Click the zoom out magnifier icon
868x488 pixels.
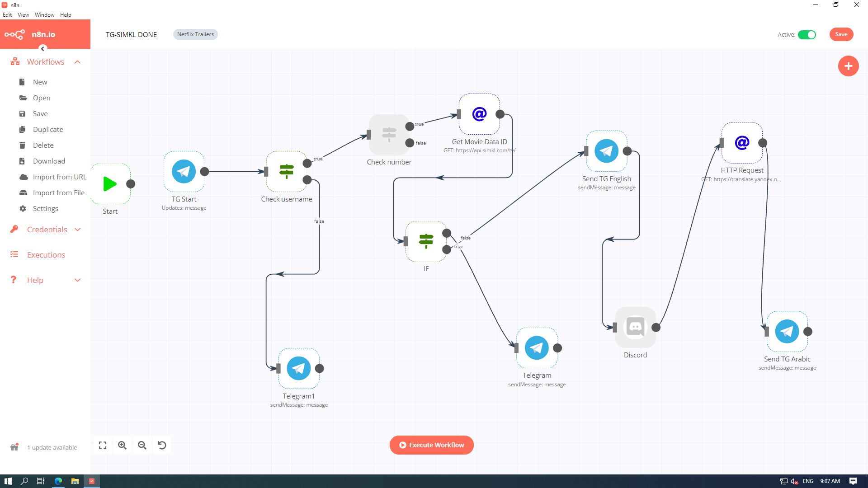[x=142, y=445]
